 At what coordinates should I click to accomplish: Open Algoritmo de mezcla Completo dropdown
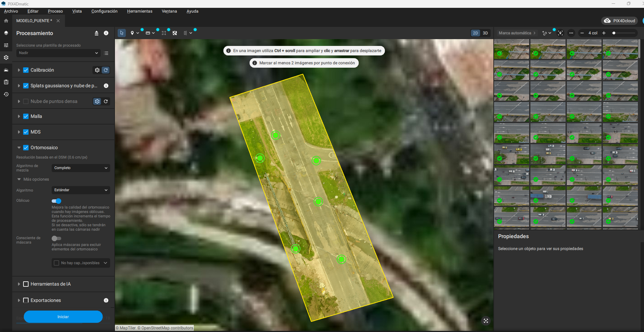coord(81,168)
